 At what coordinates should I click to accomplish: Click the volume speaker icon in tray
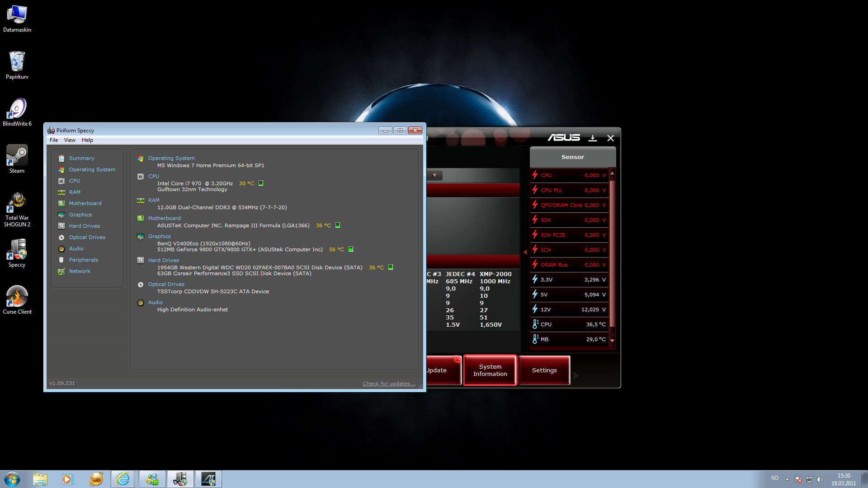[820, 479]
